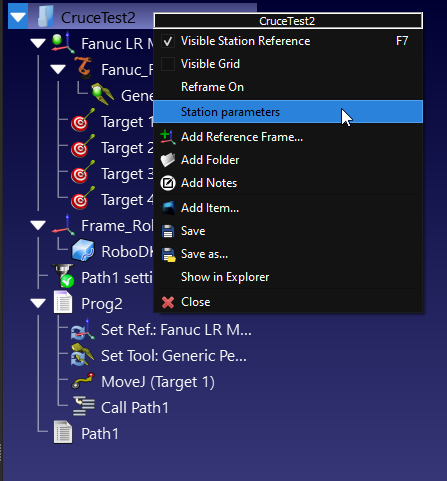Select the Frame_Rol tree label
Viewport: 447px width, 481px height.
coord(117,226)
